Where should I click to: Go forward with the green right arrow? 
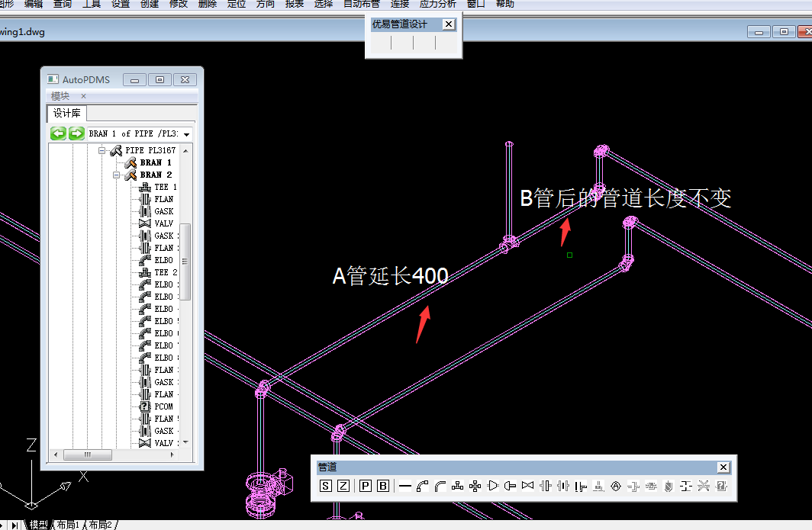(76, 133)
